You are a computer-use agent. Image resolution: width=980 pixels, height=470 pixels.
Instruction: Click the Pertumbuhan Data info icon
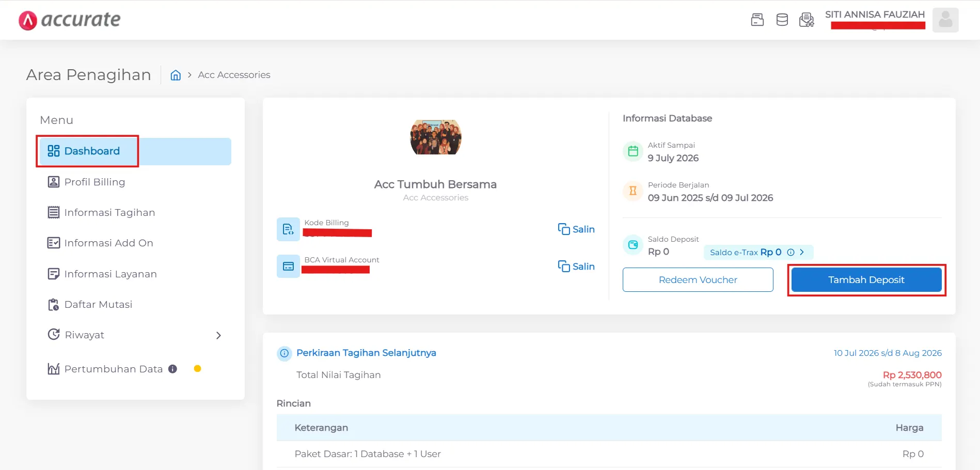[173, 369]
